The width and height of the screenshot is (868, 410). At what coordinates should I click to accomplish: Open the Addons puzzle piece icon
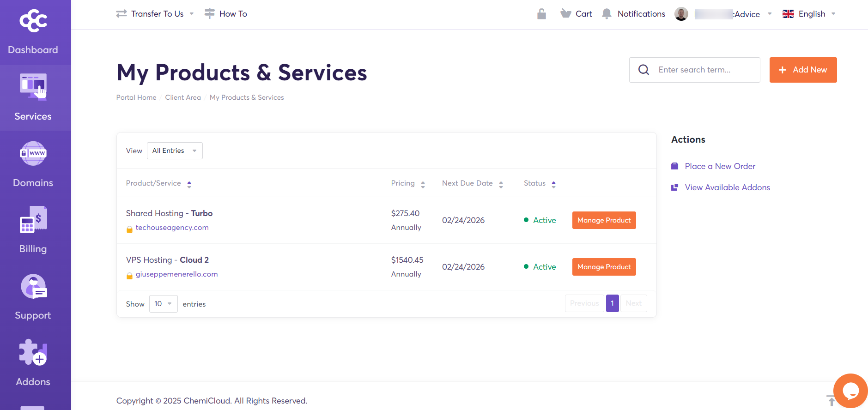tap(33, 352)
